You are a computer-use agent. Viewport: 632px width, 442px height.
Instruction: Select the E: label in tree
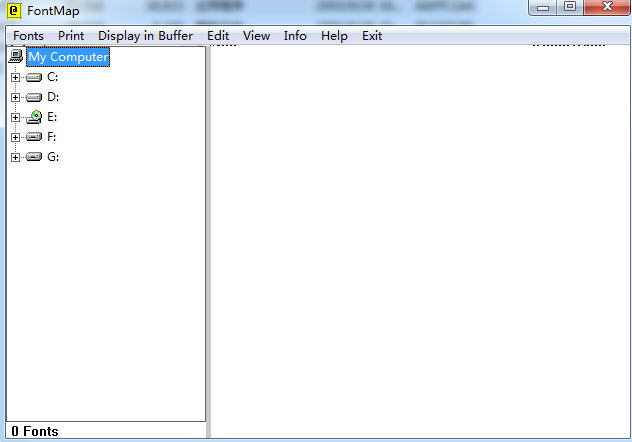click(52, 117)
